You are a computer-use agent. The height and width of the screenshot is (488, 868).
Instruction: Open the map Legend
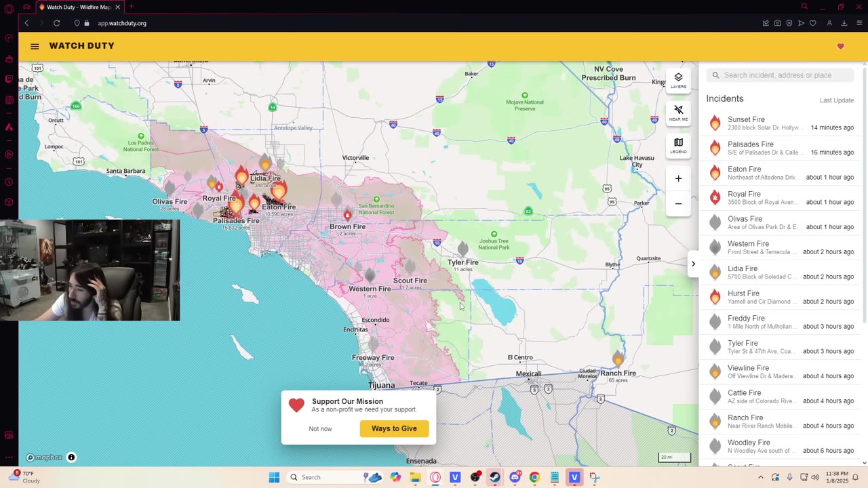tap(678, 145)
